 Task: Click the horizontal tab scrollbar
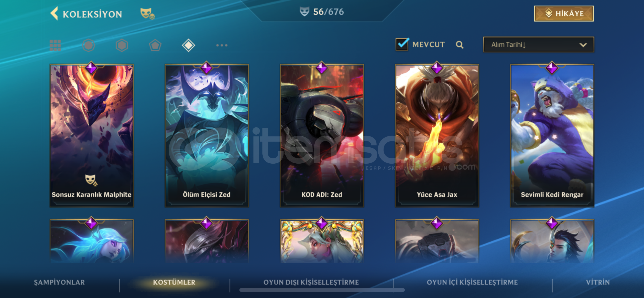tap(322, 290)
